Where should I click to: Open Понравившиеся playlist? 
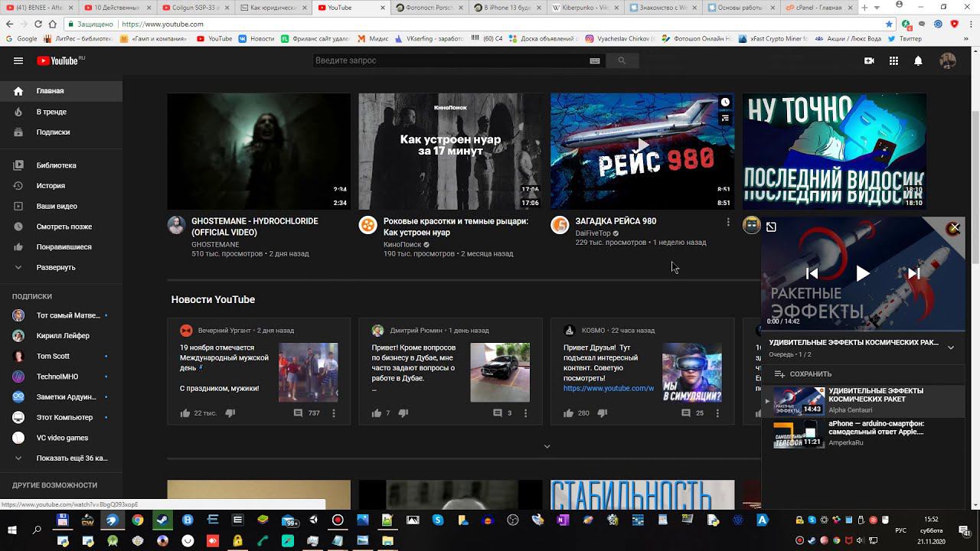pos(61,247)
